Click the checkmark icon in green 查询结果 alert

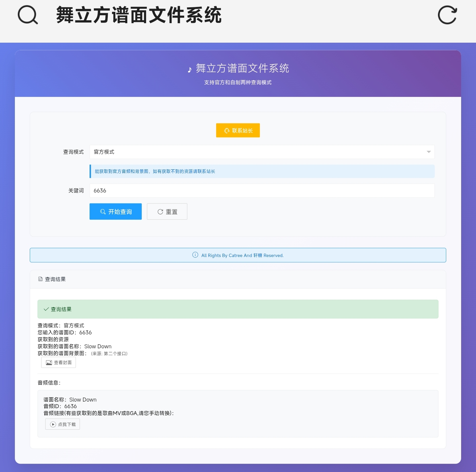click(x=46, y=309)
